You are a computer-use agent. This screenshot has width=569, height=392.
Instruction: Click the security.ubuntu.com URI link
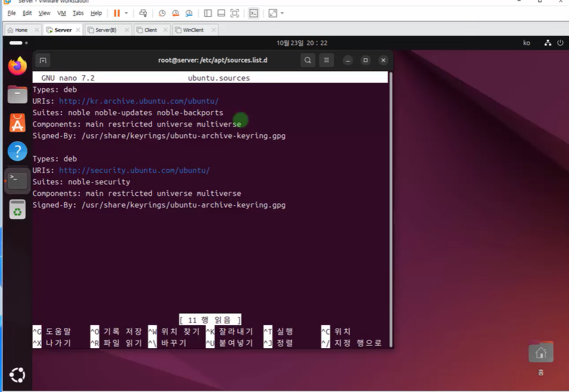click(x=135, y=170)
